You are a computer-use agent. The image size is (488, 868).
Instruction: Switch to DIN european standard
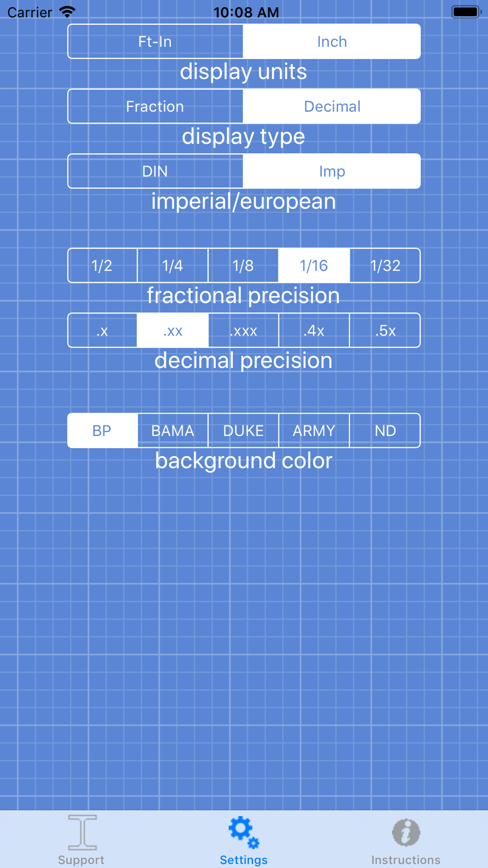tap(155, 171)
